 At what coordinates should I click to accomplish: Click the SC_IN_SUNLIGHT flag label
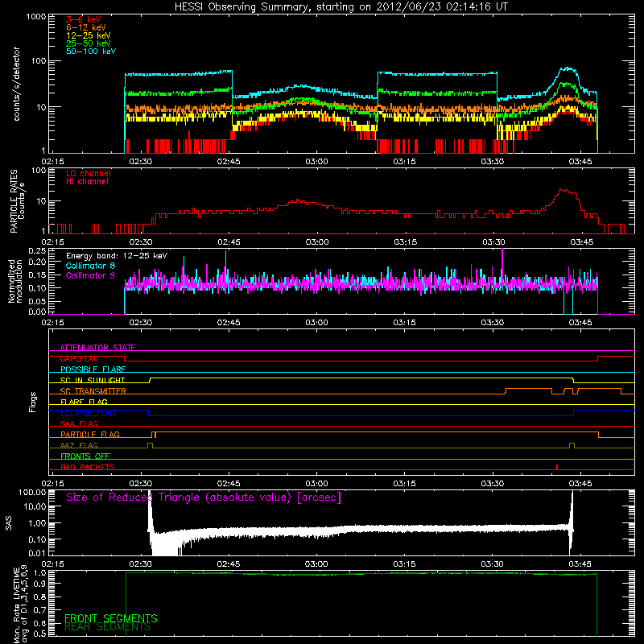(x=93, y=380)
